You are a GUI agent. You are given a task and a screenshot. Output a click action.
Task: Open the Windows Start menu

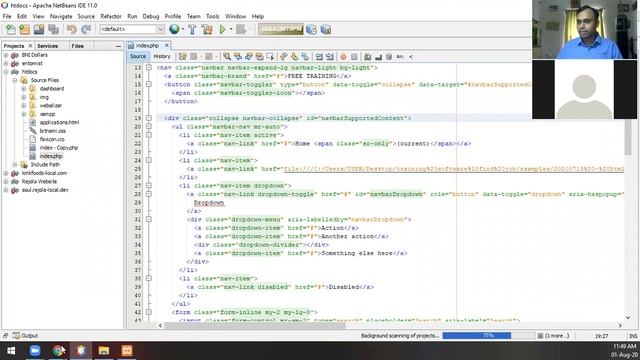point(11,351)
